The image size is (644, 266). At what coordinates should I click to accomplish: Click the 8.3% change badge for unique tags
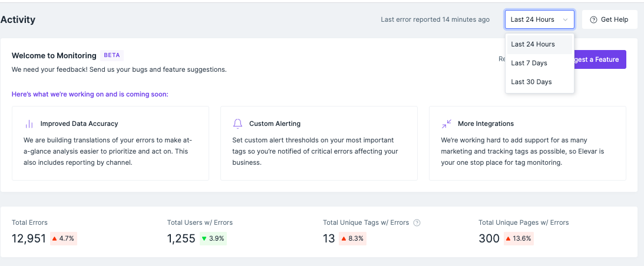click(x=353, y=238)
